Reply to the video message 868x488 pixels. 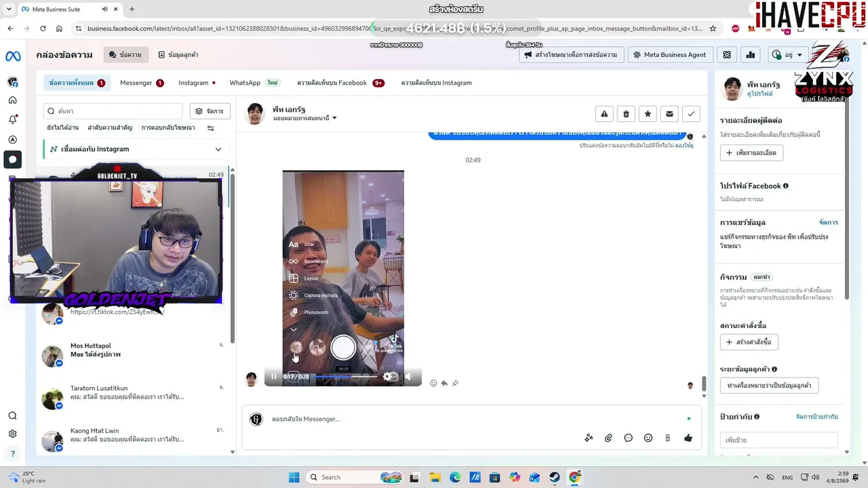[x=444, y=383]
